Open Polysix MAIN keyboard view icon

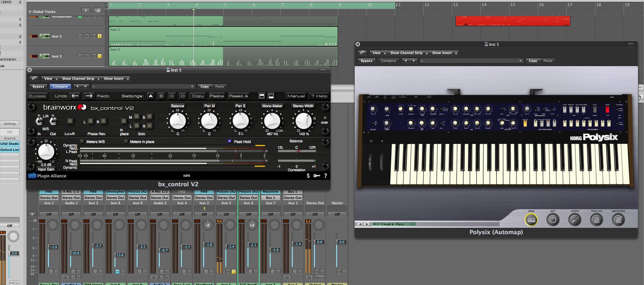[531, 220]
